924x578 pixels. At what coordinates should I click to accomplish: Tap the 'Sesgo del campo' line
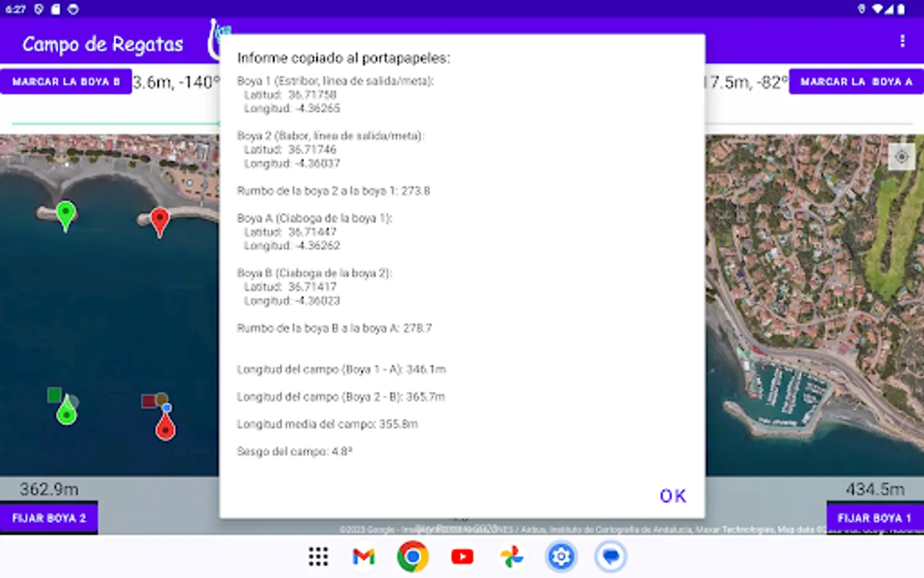(295, 451)
